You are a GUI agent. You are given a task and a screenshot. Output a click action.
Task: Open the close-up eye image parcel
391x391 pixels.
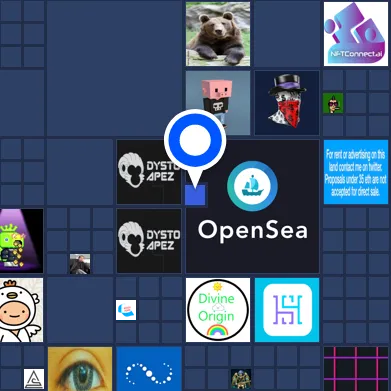pos(80,369)
